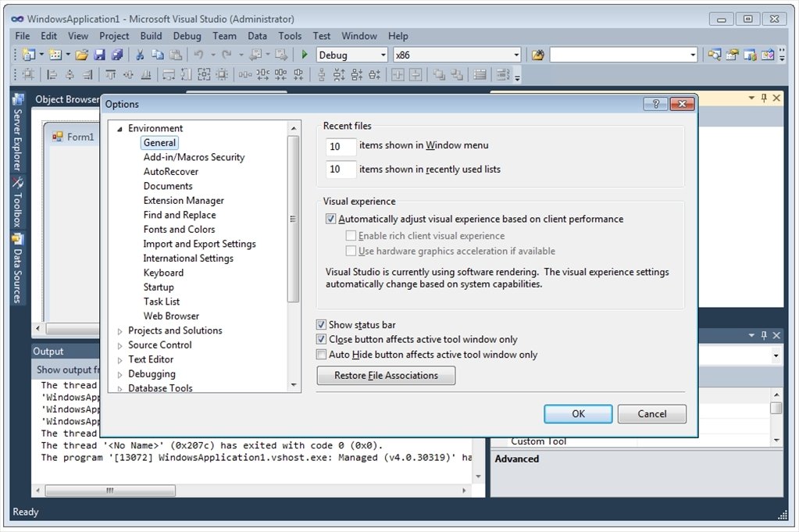Check Auto Hide button affects active tool window
Screen dimensions: 799x532
[x=321, y=354]
